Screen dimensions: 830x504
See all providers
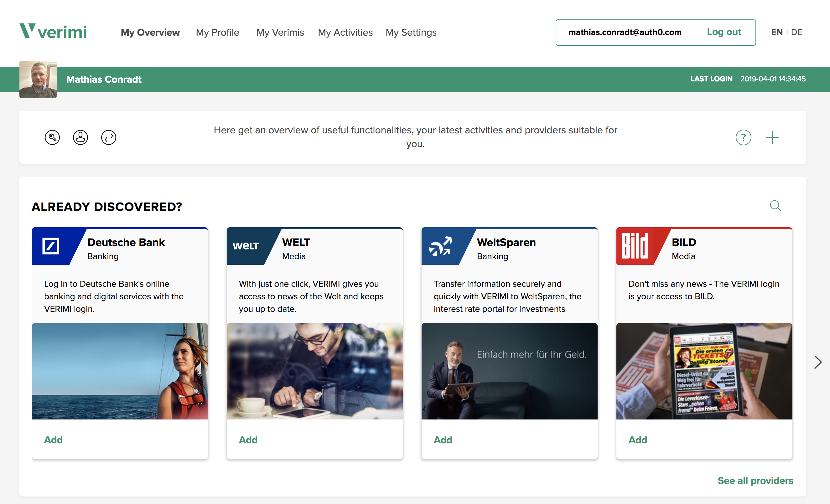(755, 481)
